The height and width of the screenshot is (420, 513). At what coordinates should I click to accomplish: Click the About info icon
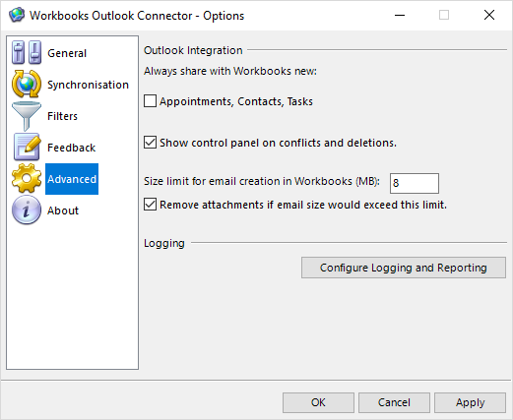(x=27, y=210)
